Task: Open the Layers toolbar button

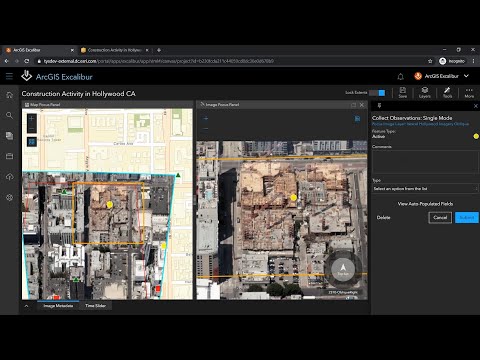Action: (425, 92)
